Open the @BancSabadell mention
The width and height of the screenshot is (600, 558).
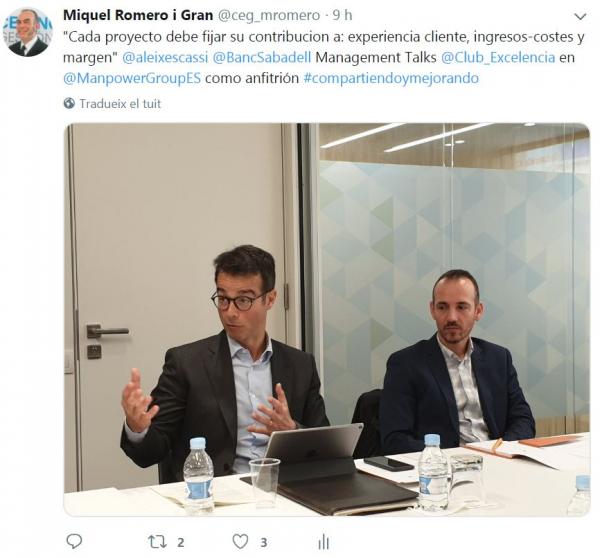(262, 57)
